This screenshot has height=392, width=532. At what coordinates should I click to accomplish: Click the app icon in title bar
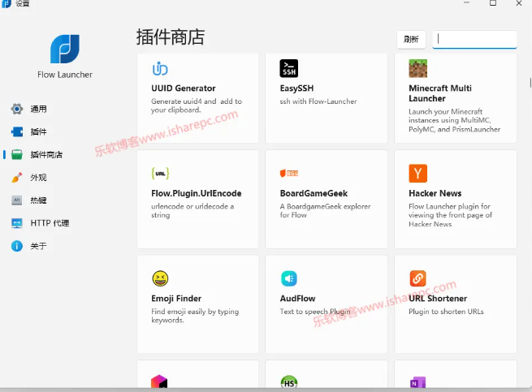(x=6, y=4)
